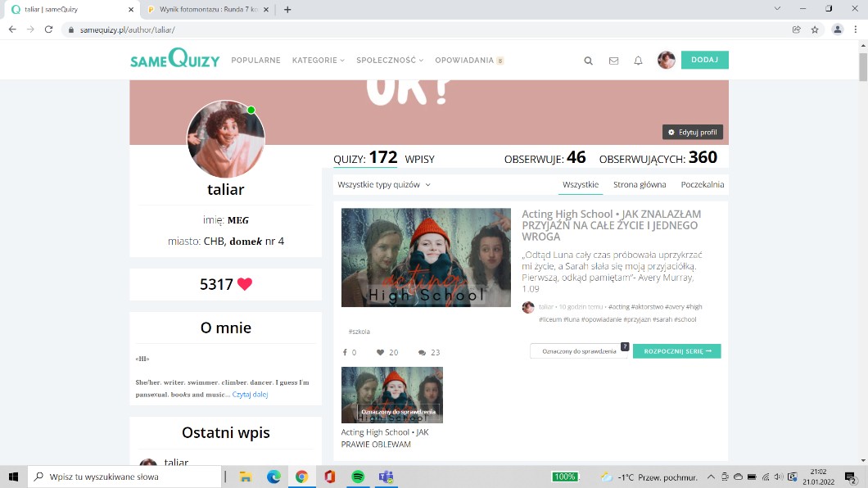
Task: Expand the Kategorie dropdown menu
Action: point(318,61)
